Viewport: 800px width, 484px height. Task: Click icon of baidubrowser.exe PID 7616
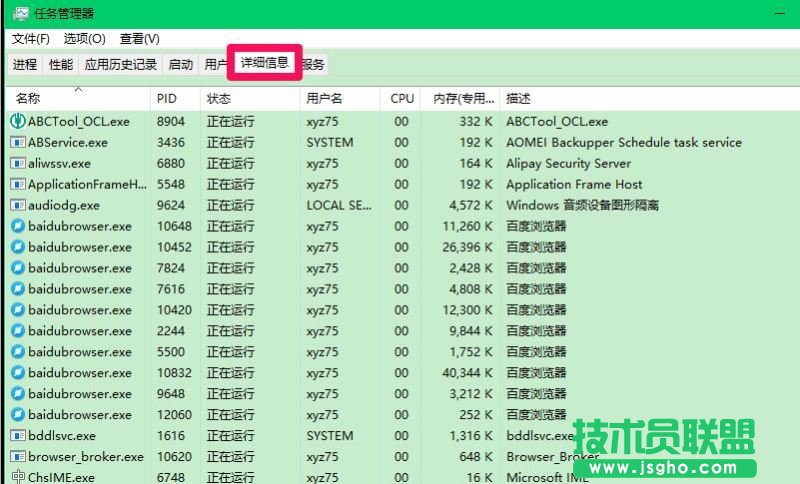(18, 289)
